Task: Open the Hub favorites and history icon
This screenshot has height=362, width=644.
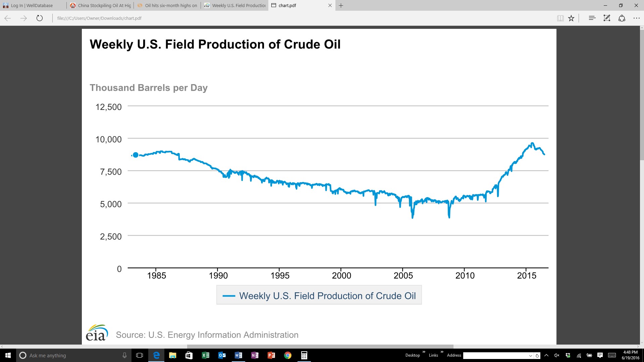Action: coord(592,18)
